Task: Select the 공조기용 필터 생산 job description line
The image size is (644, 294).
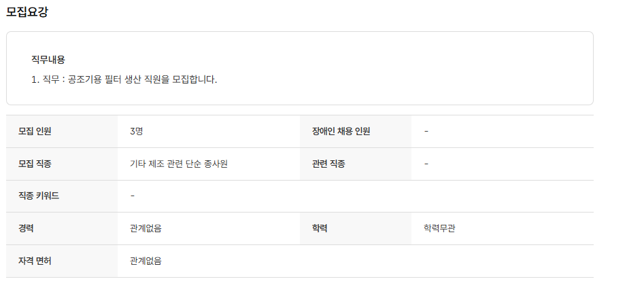Action: tap(124, 79)
